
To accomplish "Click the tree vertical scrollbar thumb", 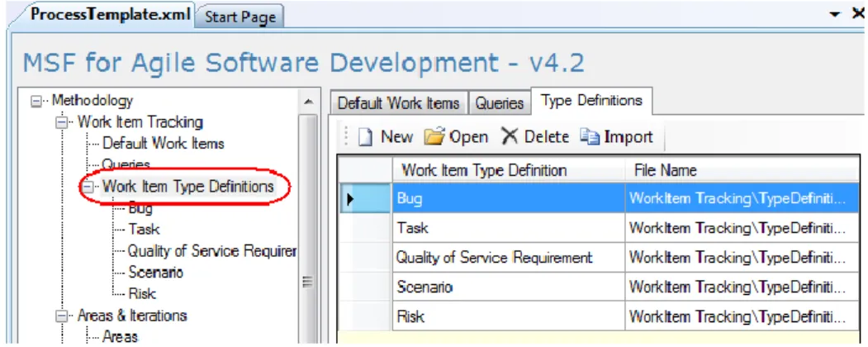I will [309, 230].
